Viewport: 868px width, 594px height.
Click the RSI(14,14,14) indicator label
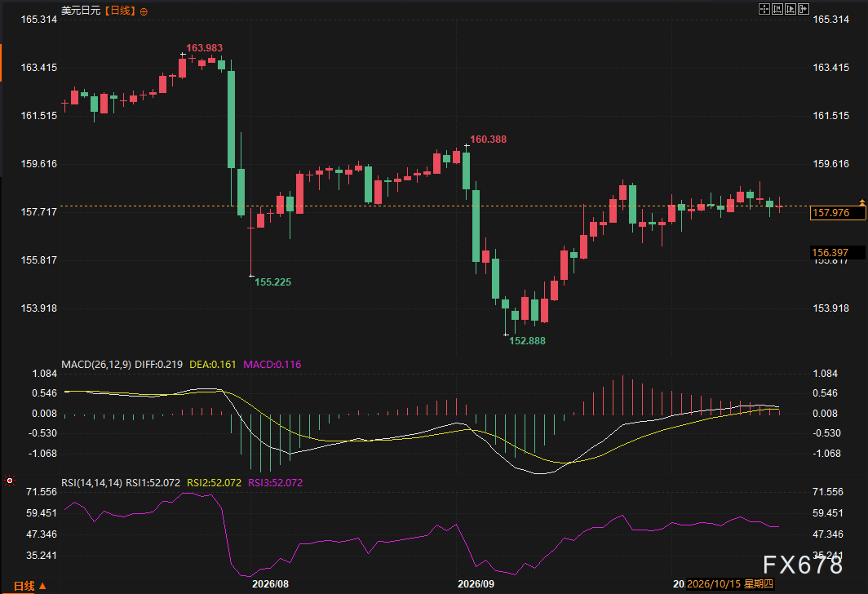[92, 483]
